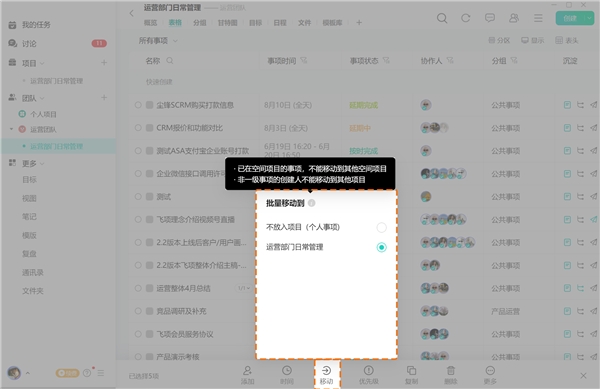600x389 pixels.
Task: Click the 复制 copy icon in bottom bar
Action: pyautogui.click(x=411, y=370)
